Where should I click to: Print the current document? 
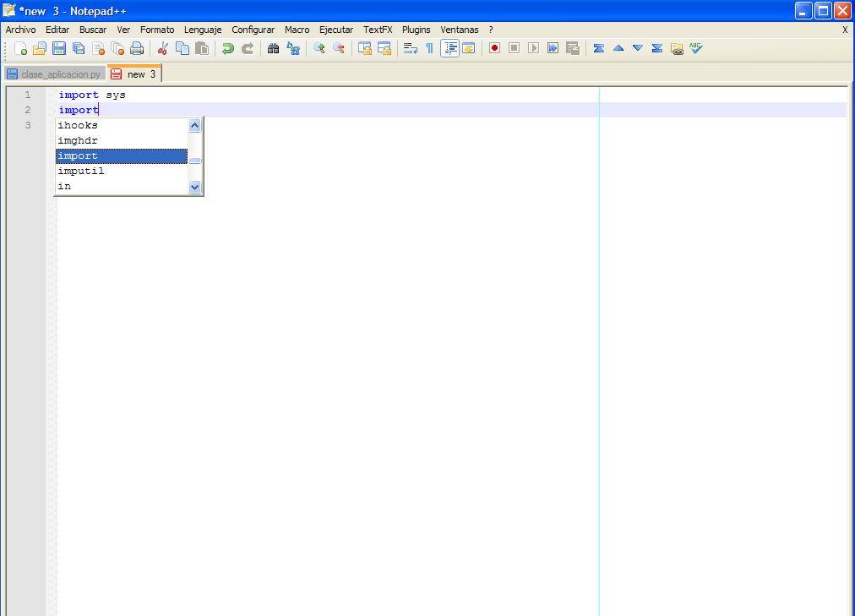pos(137,48)
